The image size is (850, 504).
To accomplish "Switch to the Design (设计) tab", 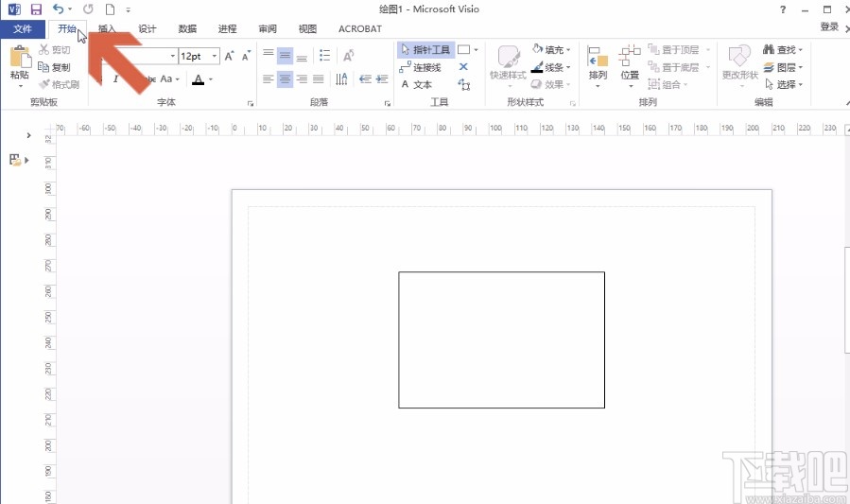I will pos(147,29).
